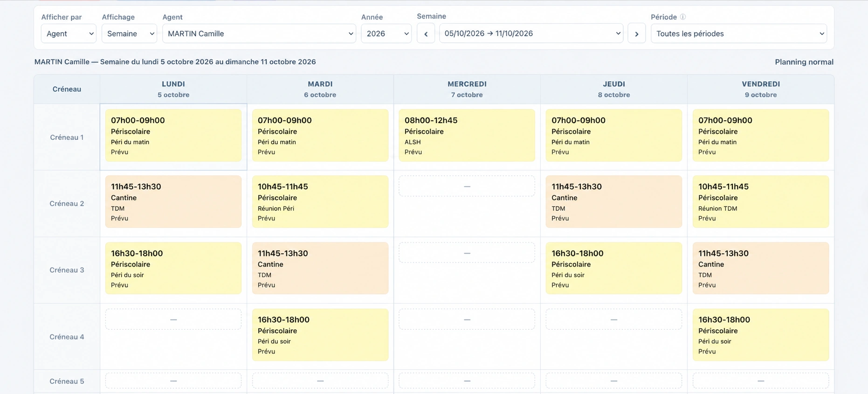The height and width of the screenshot is (394, 868).
Task: Open Mardi 11h45-13h30 Cantine card
Action: (x=320, y=269)
